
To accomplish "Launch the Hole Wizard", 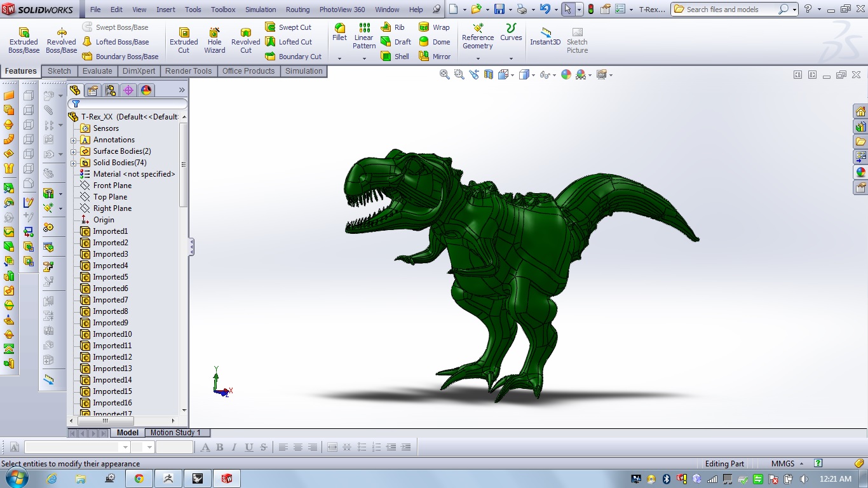I will pos(215,40).
